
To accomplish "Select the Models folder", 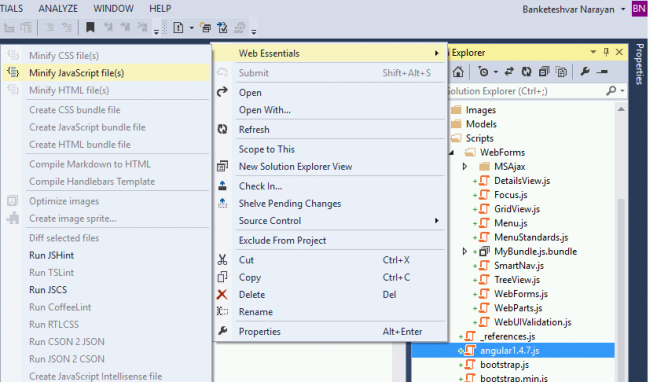I will point(481,124).
